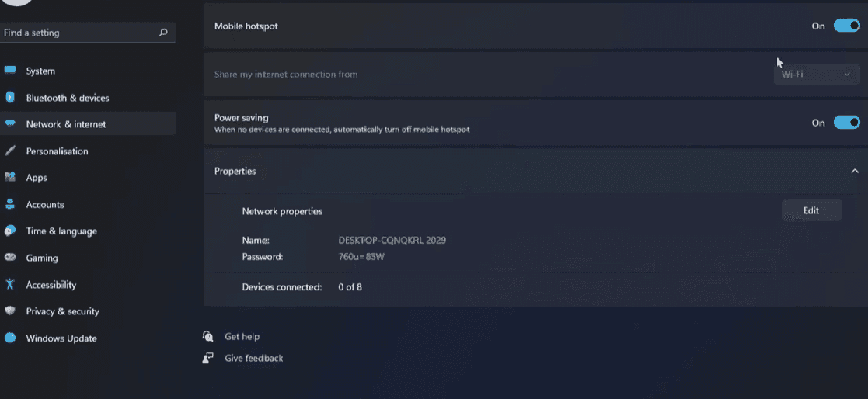Click the Bluetooth & devices icon

click(10, 97)
